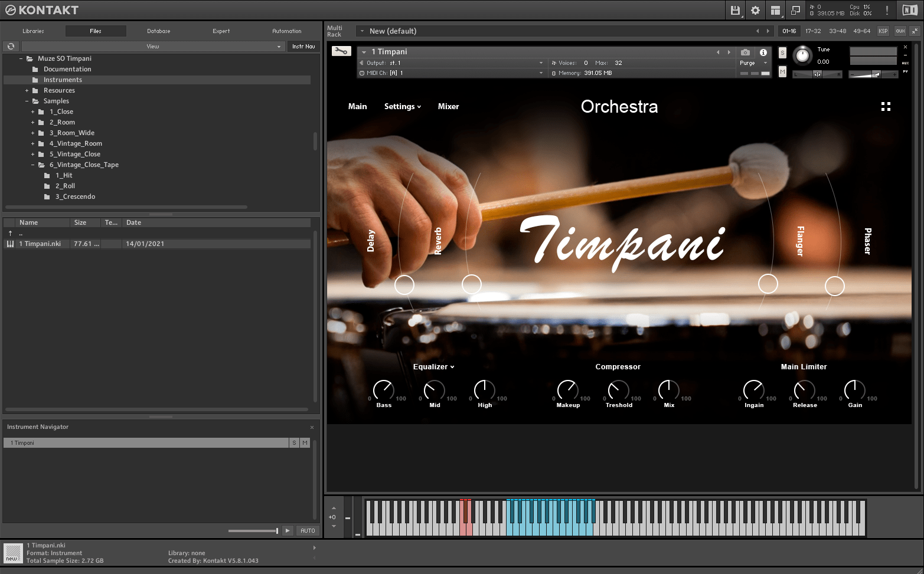Screen dimensions: 924x574
Task: Click next multi preset arrow
Action: pos(768,31)
